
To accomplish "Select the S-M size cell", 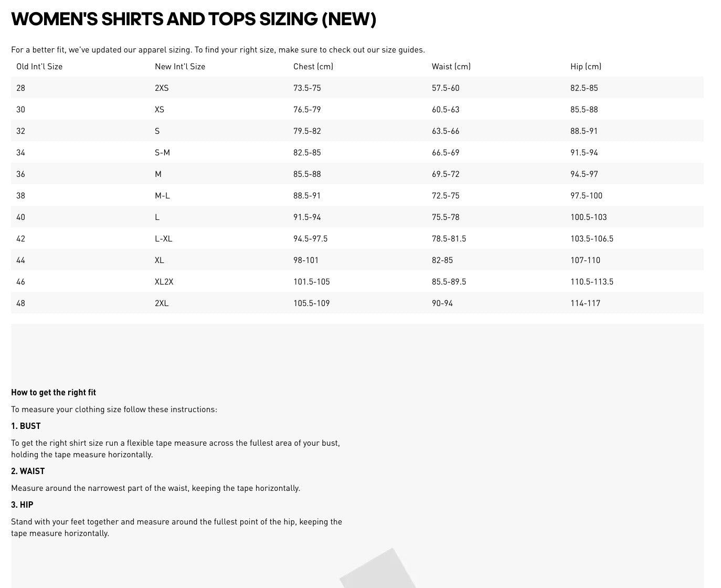I will pos(162,153).
